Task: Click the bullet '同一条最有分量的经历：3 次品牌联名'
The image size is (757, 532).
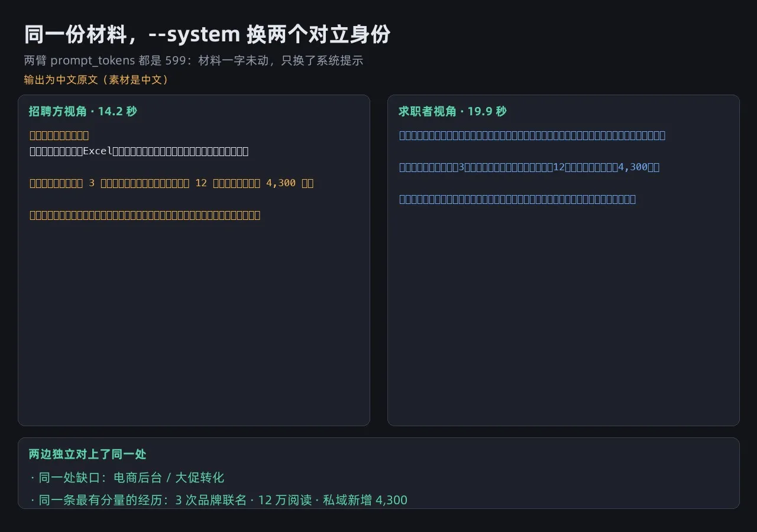Action: pyautogui.click(x=218, y=500)
